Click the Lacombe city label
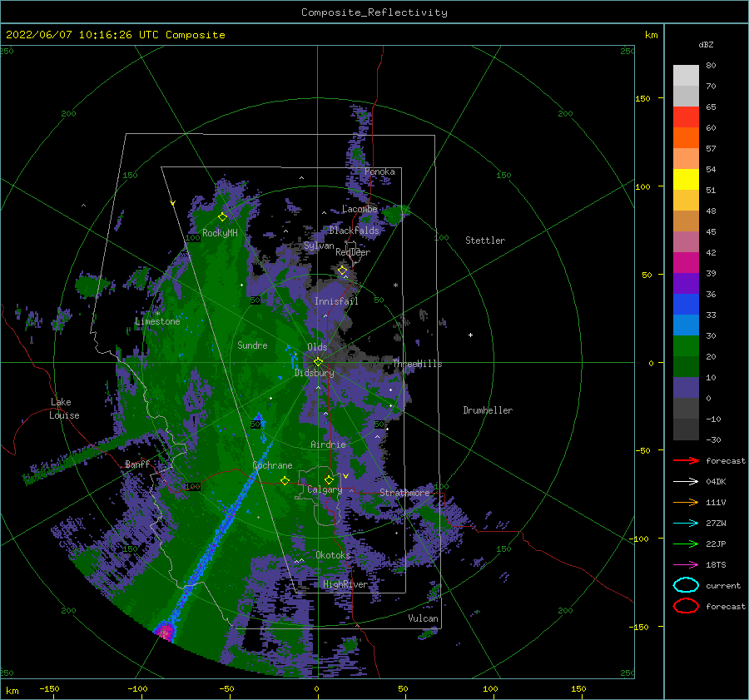Viewport: 749px width, 700px height. (360, 209)
